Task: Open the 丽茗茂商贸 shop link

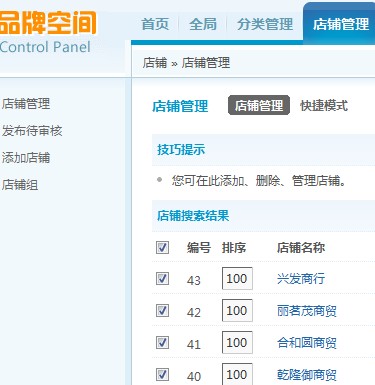Action: (x=307, y=311)
